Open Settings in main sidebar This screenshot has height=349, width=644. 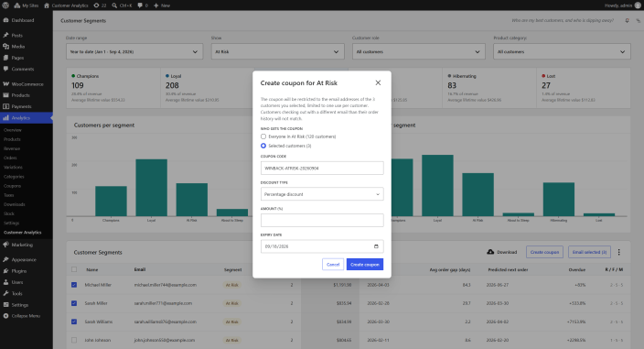(x=27, y=305)
